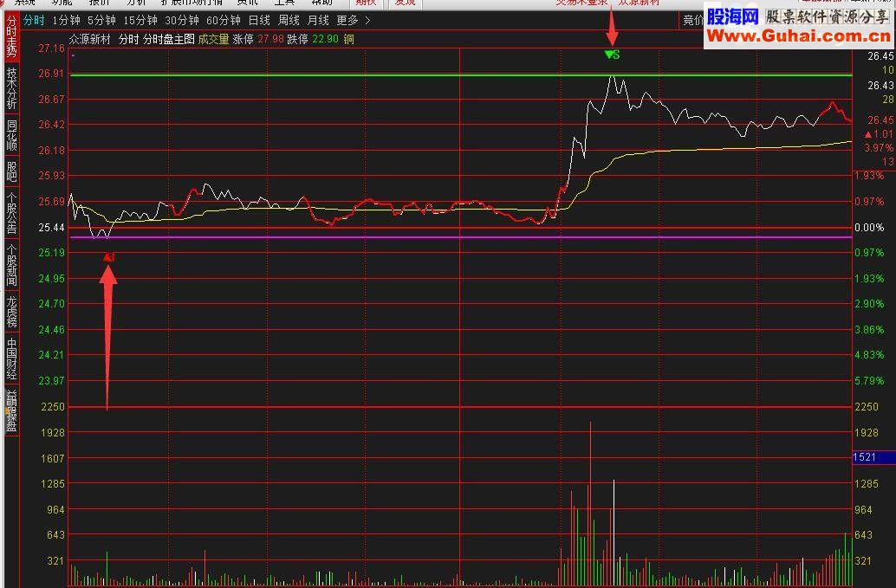Click the ▲1.01 price change value
This screenshot has width=896, height=588.
pos(879,134)
